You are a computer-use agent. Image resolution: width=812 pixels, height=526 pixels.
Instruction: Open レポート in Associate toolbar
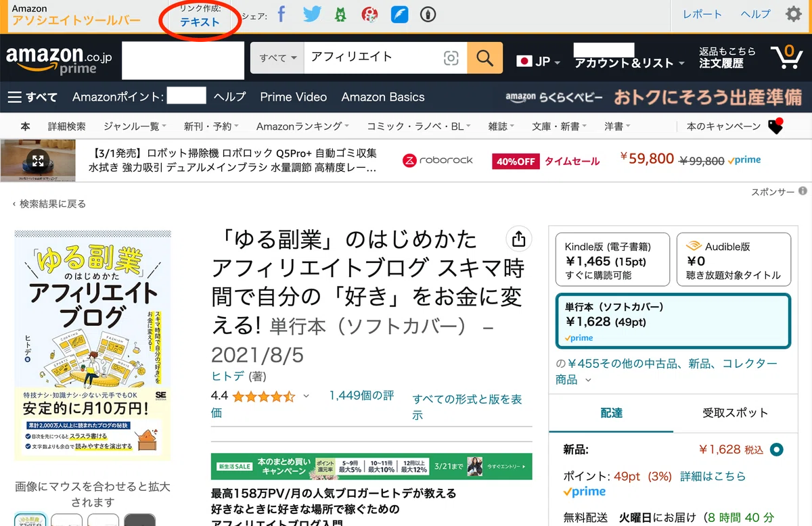pos(702,14)
